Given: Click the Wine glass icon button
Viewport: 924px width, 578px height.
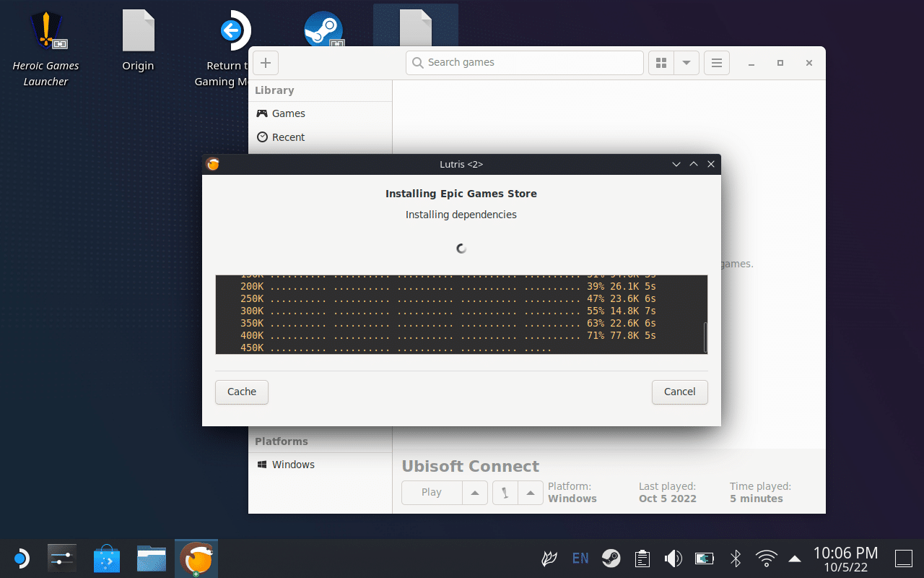Looking at the screenshot, I should 505,493.
